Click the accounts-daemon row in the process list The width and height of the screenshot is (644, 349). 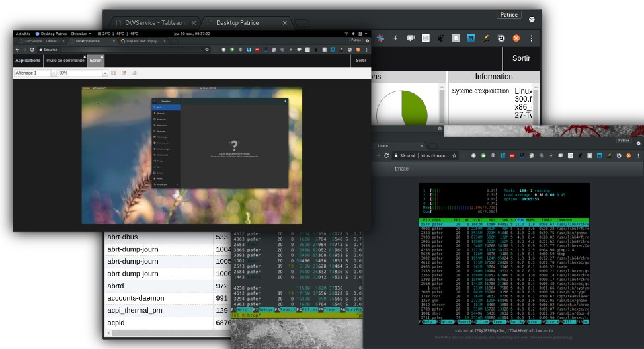(x=167, y=298)
